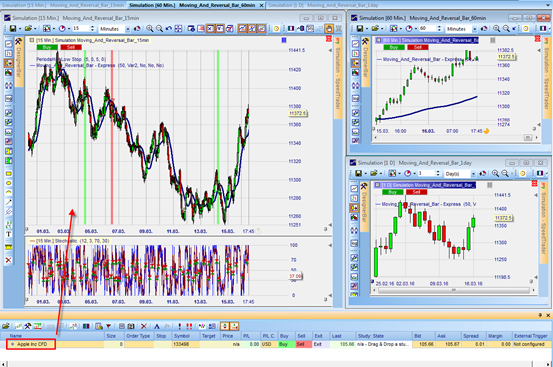Click 15 Min Simulation study title label
The image size is (553, 367).
click(x=92, y=40)
